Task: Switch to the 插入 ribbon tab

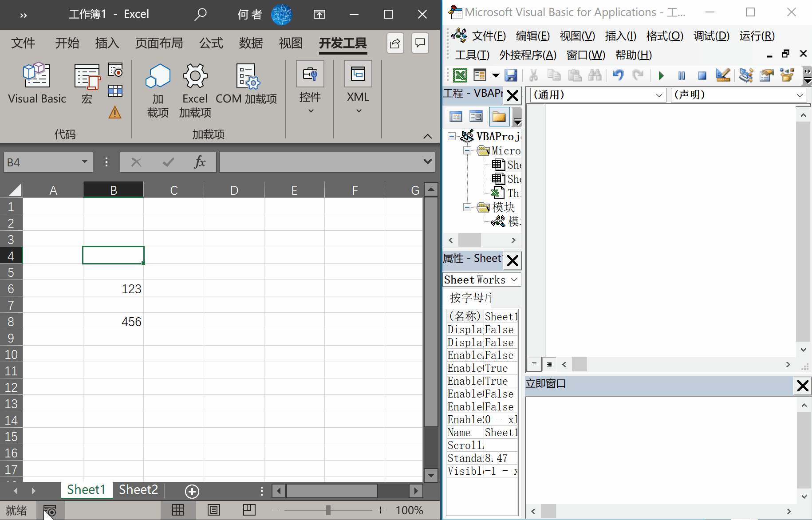Action: tap(107, 43)
